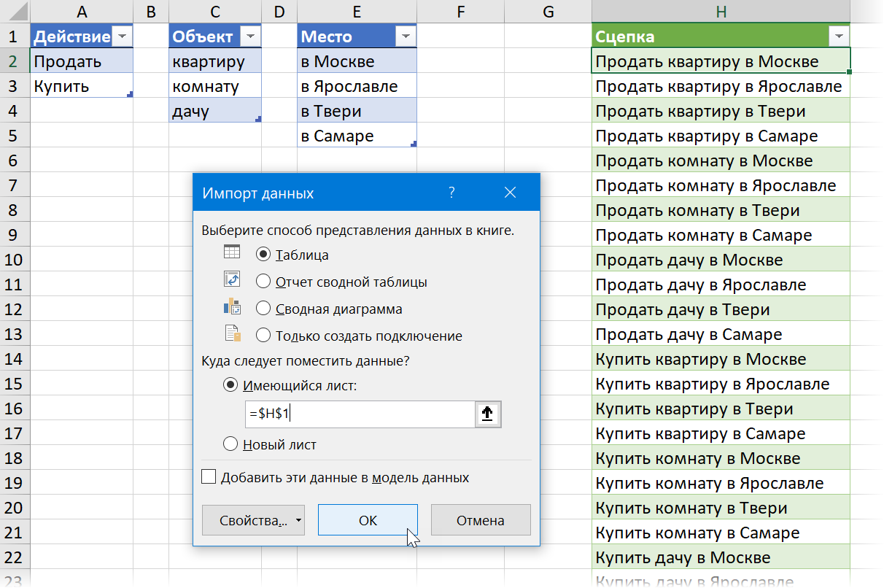Open the Сцепка column filter dropdown
Viewport: 884px width, 588px height.
[839, 37]
